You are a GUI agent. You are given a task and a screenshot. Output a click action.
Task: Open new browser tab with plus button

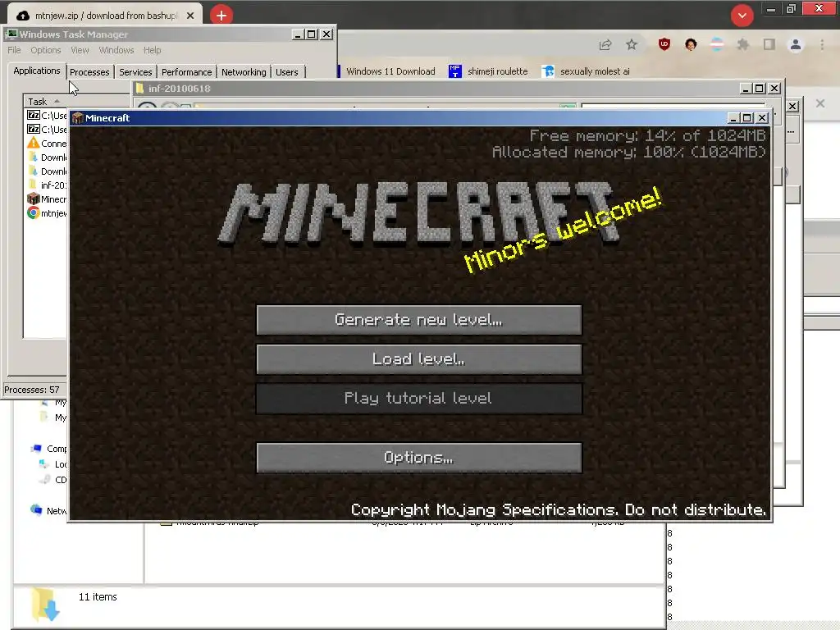click(221, 16)
